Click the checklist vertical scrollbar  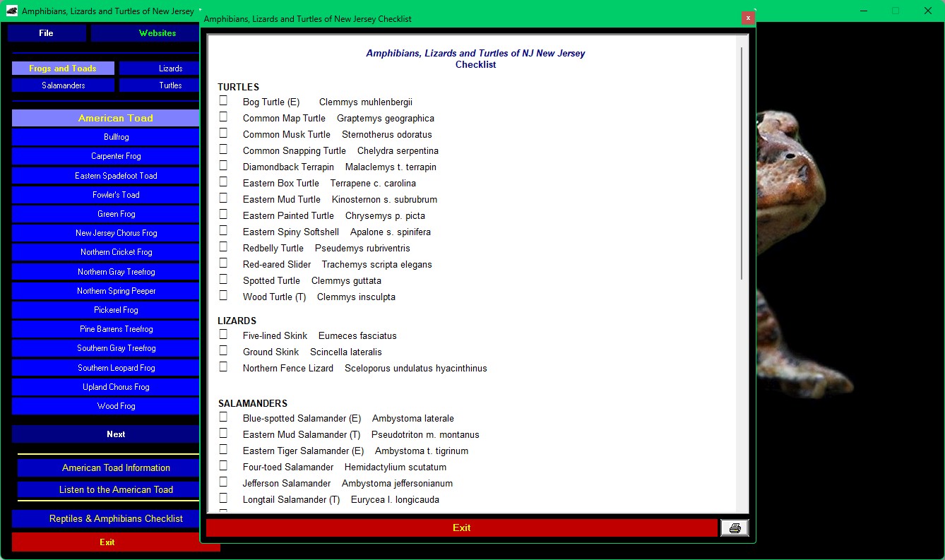pos(742,162)
